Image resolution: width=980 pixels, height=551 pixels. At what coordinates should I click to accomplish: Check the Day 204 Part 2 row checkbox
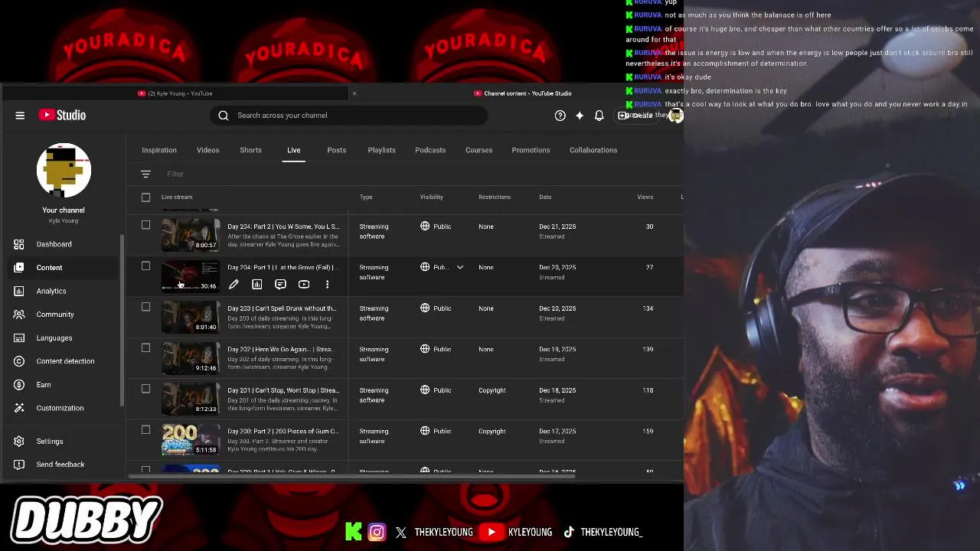point(145,225)
